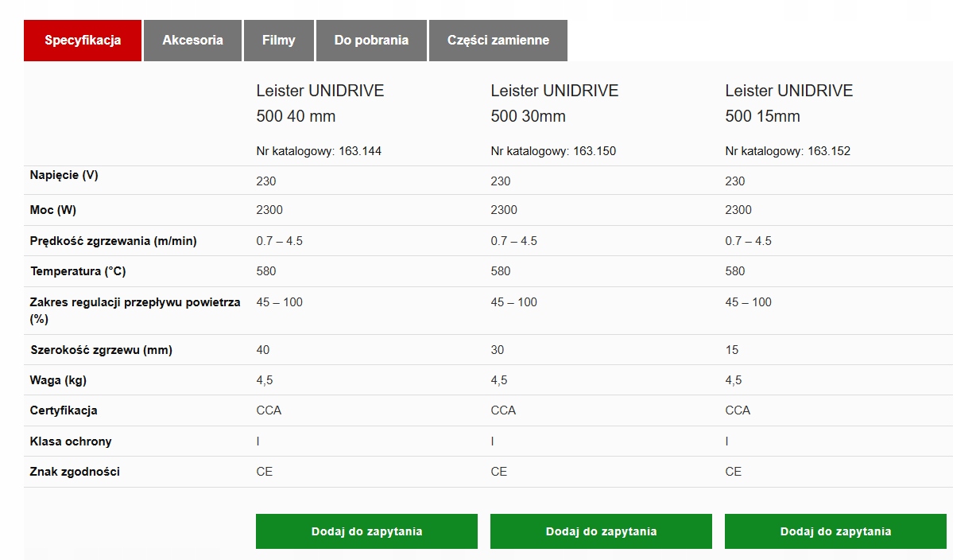Click the Znak zgodności row label
Screen dimensions: 980x560
75,472
